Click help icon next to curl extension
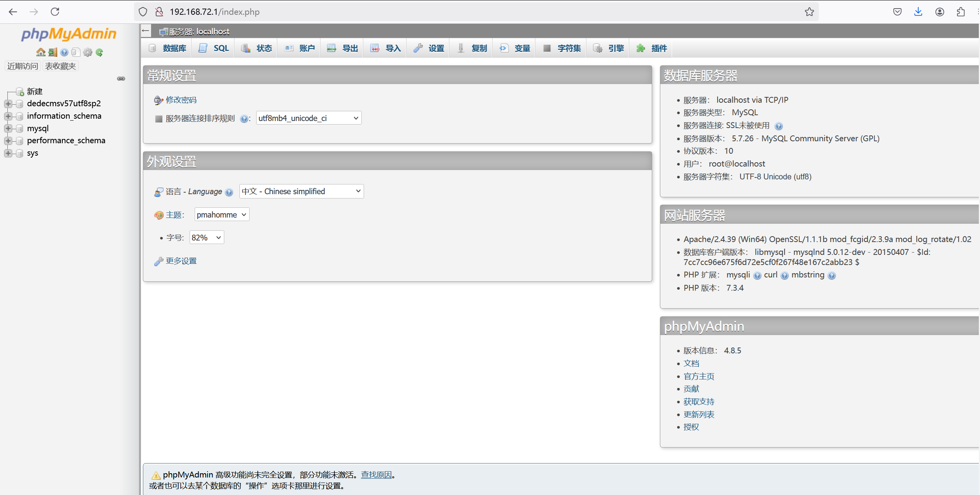This screenshot has height=495, width=980. click(785, 276)
